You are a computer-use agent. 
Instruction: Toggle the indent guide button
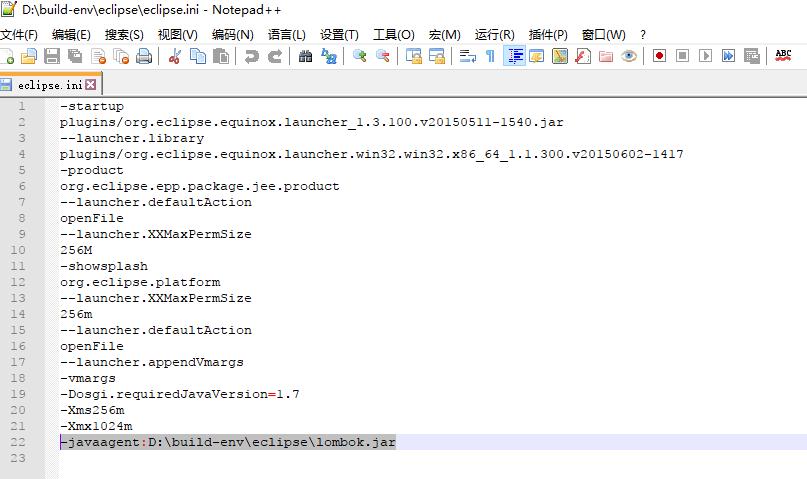[x=514, y=56]
